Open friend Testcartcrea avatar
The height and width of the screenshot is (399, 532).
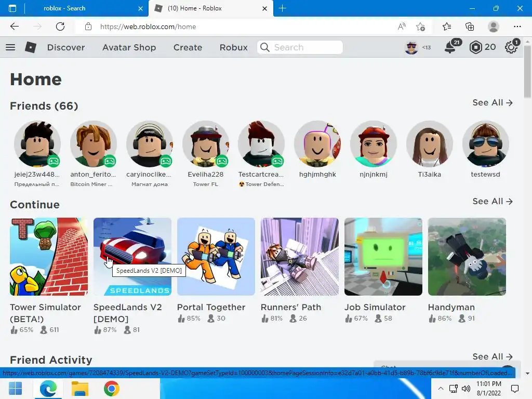261,144
